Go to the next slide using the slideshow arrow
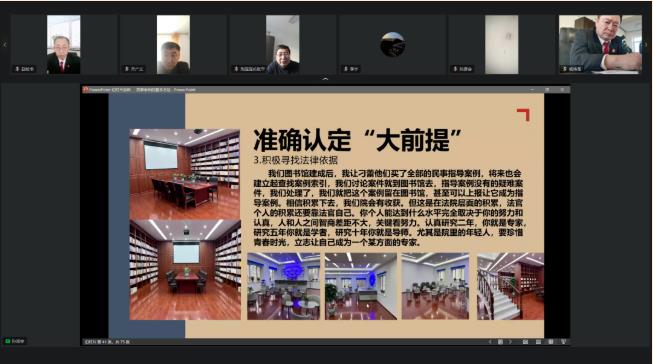 coord(511,342)
